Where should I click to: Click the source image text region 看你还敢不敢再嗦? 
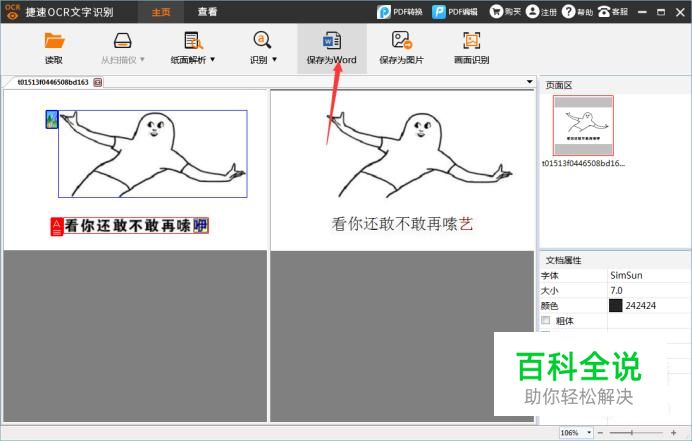(x=136, y=226)
